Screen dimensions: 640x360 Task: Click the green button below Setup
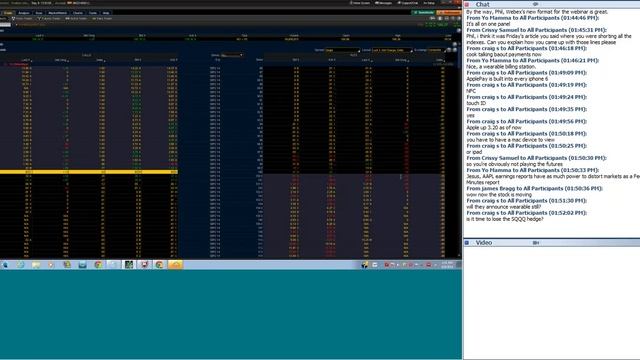(x=423, y=13)
